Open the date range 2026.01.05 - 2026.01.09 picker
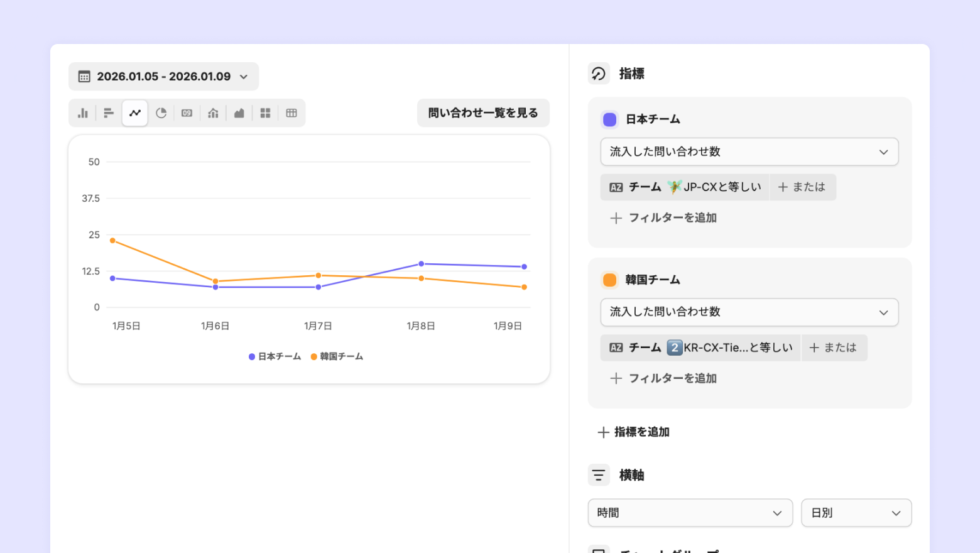The height and width of the screenshot is (553, 980). click(x=163, y=77)
